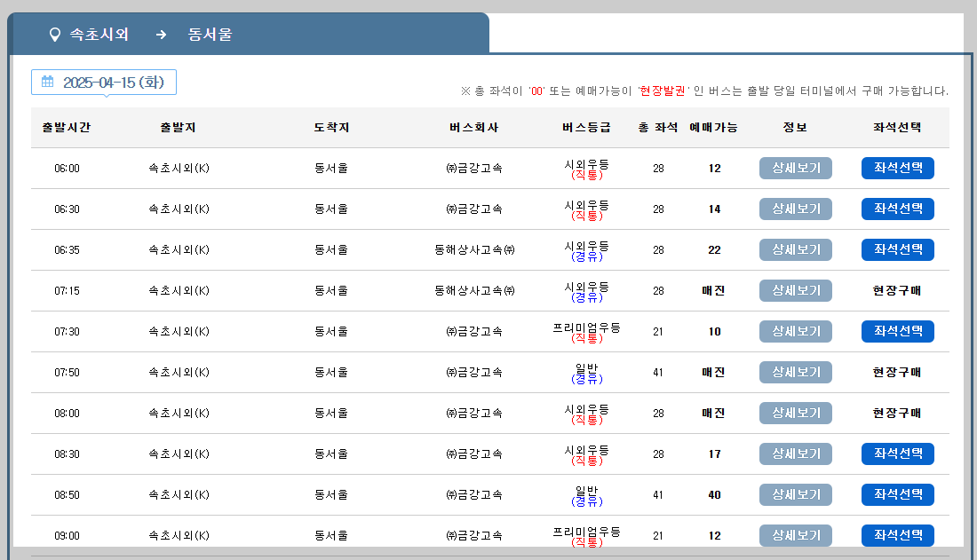View details of the 08:30 시외우등 bus
The image size is (977, 560).
coord(795,454)
